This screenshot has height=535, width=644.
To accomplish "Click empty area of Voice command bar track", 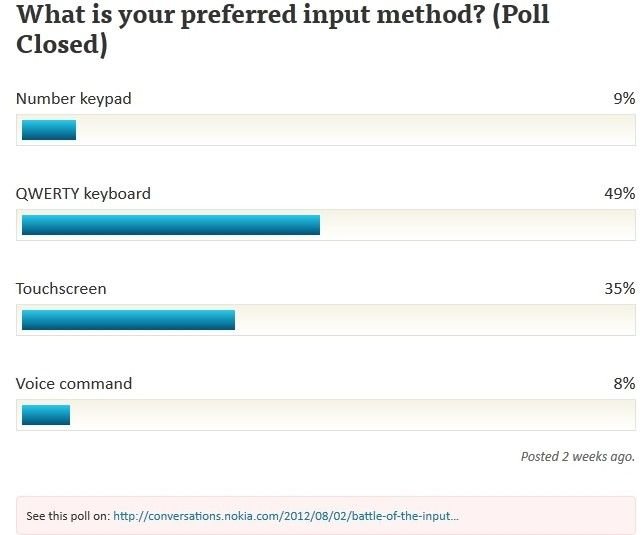I will coord(352,415).
